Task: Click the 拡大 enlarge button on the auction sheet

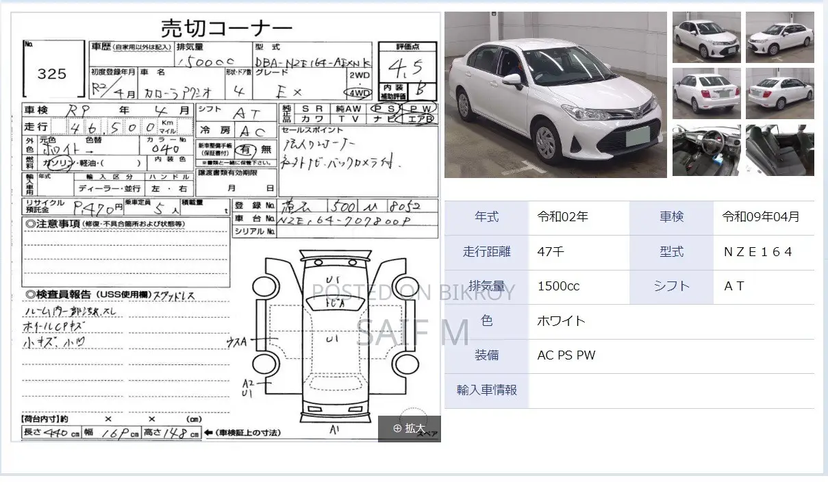Action: 409,428
